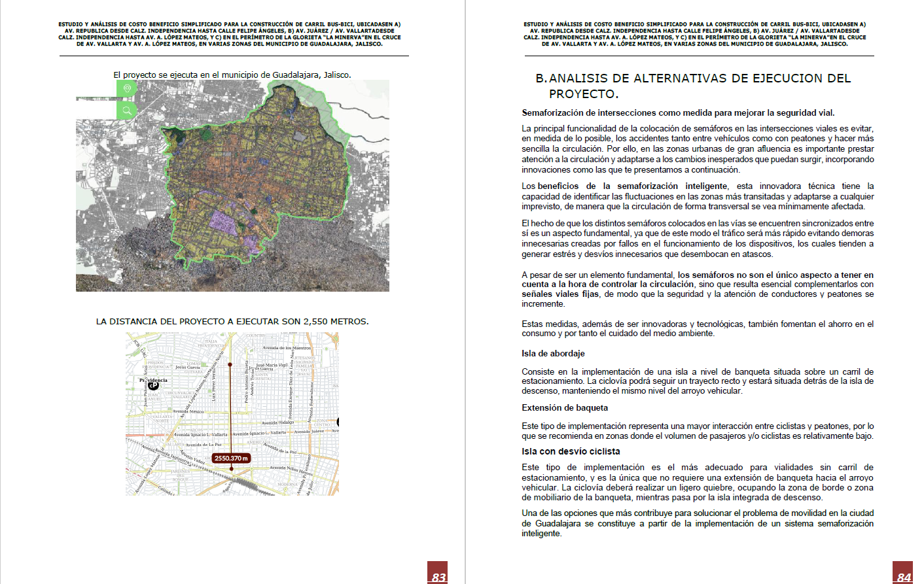Click the black Providencia marker on street map
Screen dimensions: 924x584
click(x=152, y=385)
